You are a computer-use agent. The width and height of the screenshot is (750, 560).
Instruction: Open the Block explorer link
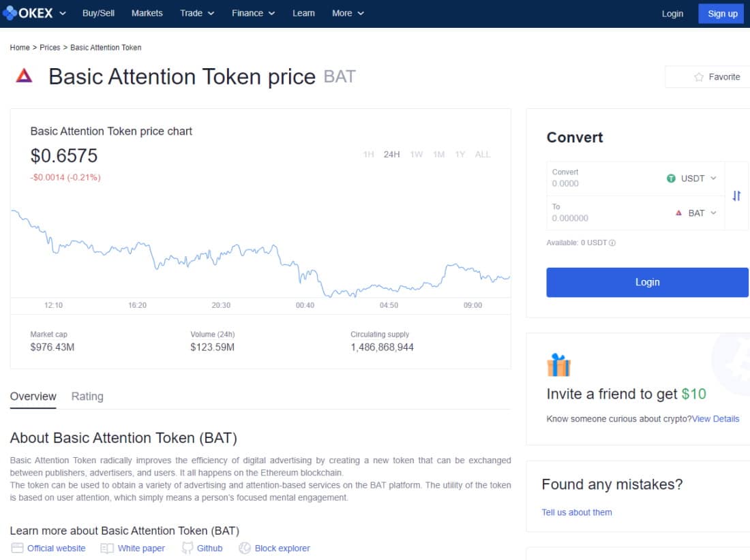pos(282,548)
